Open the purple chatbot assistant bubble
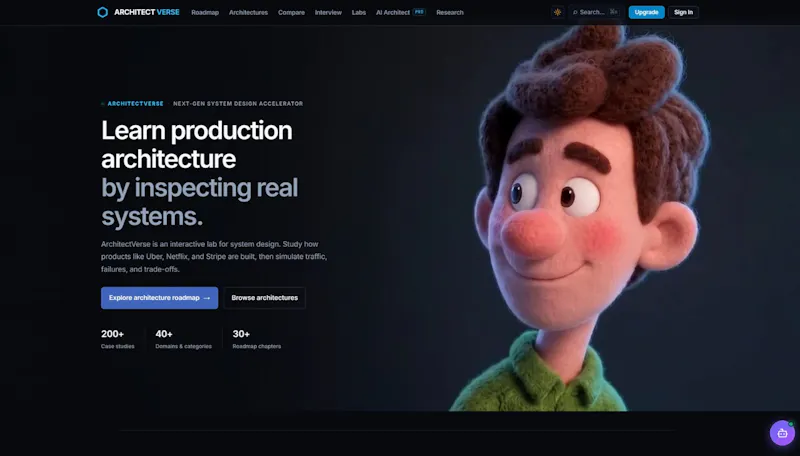The image size is (800, 456). pyautogui.click(x=782, y=433)
